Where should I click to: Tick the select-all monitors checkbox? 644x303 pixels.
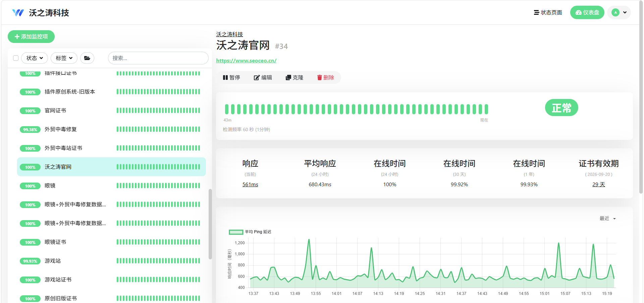click(x=16, y=58)
